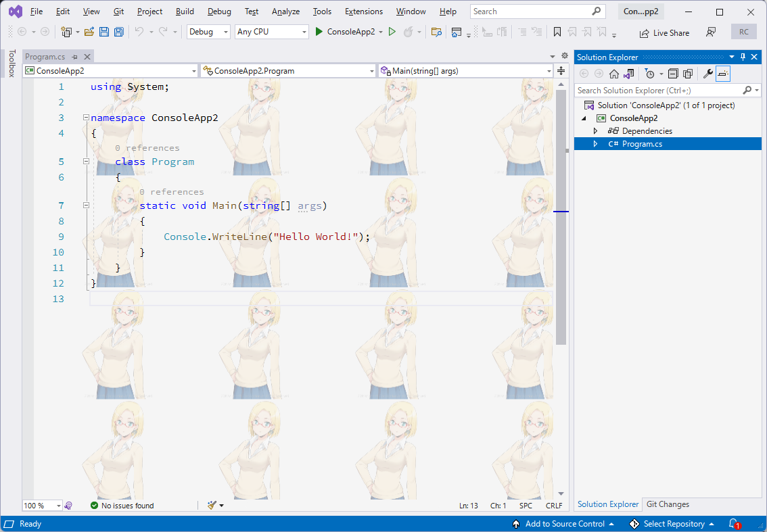Switch views with the Solution Explorer views icon
The width and height of the screenshot is (767, 532).
[x=629, y=74]
